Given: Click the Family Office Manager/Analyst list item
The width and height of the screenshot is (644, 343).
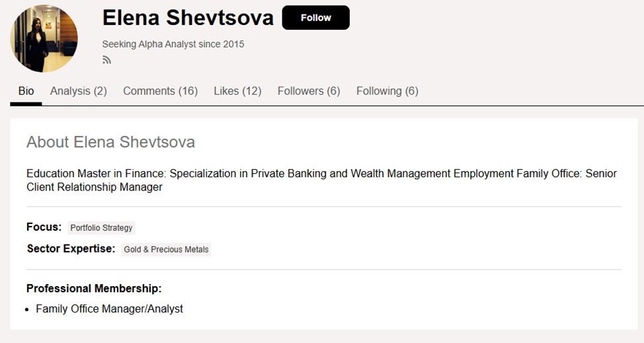Looking at the screenshot, I should click(x=109, y=309).
